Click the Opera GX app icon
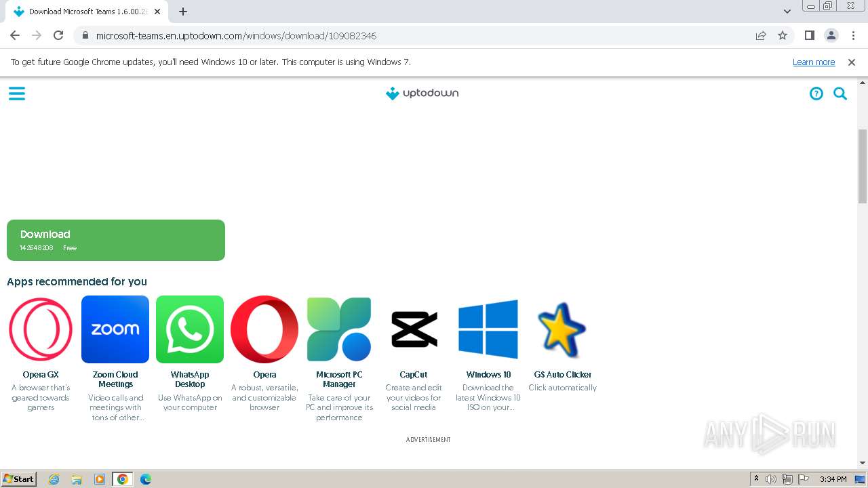Screen dimensions: 868x488 [x=41, y=329]
